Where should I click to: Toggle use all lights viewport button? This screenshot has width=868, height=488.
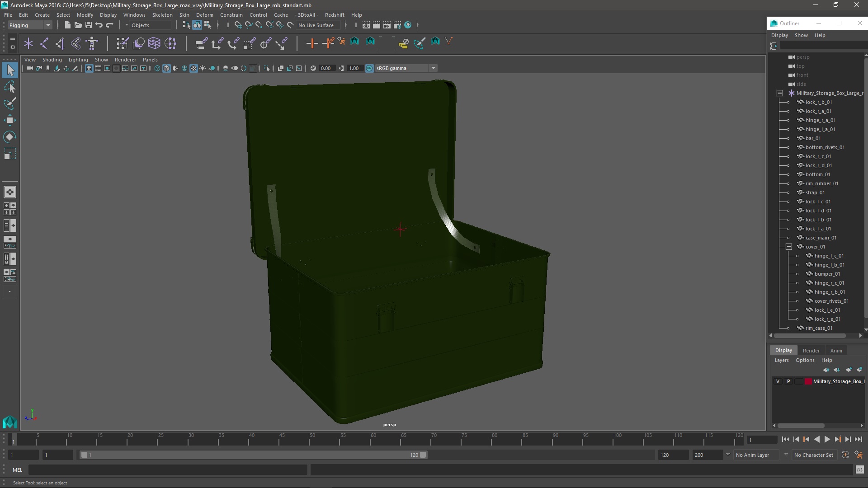point(203,68)
